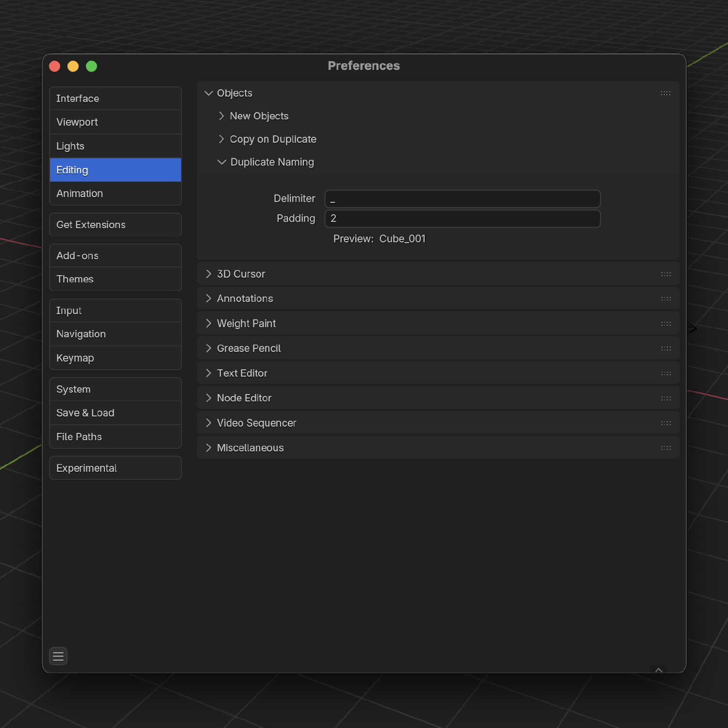
Task: Open the Animation preferences tab
Action: click(x=116, y=194)
